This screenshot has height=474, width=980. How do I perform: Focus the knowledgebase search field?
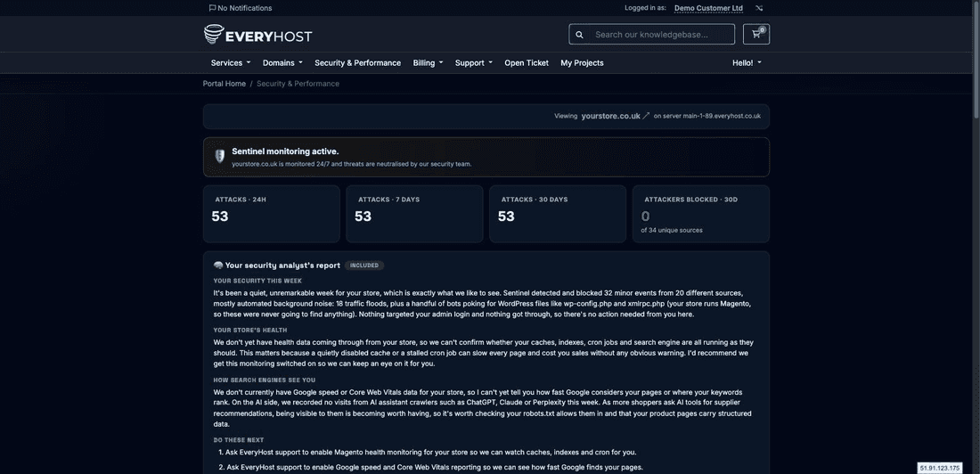click(x=661, y=35)
